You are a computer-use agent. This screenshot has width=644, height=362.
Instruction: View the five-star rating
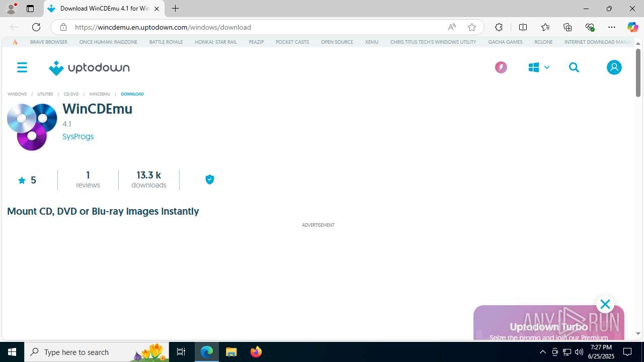[x=27, y=180]
